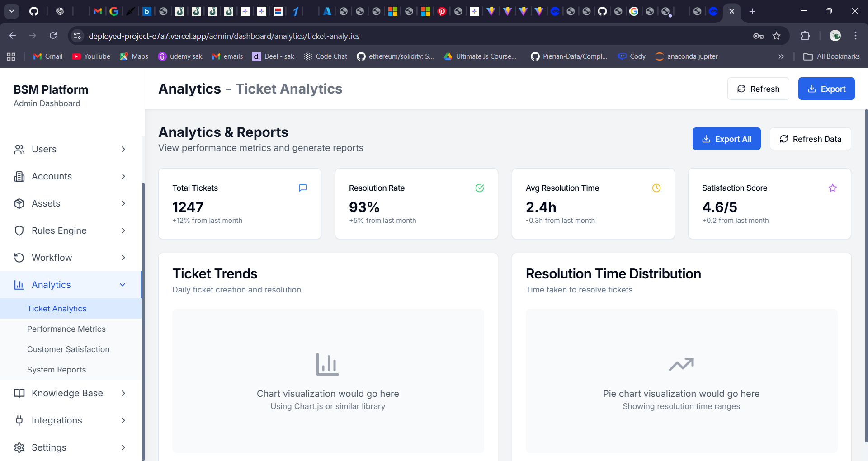This screenshot has width=868, height=461.
Task: Click the Chrome profile avatar
Action: click(x=835, y=36)
